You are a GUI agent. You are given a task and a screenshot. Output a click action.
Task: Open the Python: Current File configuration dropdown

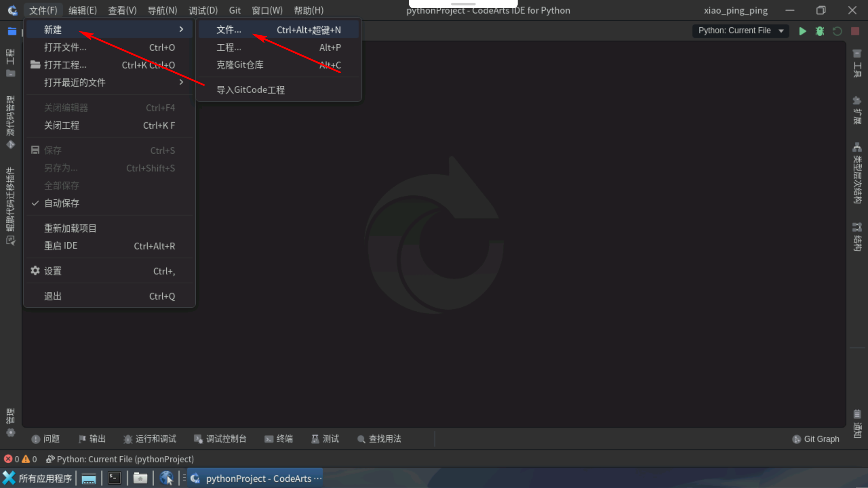(741, 31)
